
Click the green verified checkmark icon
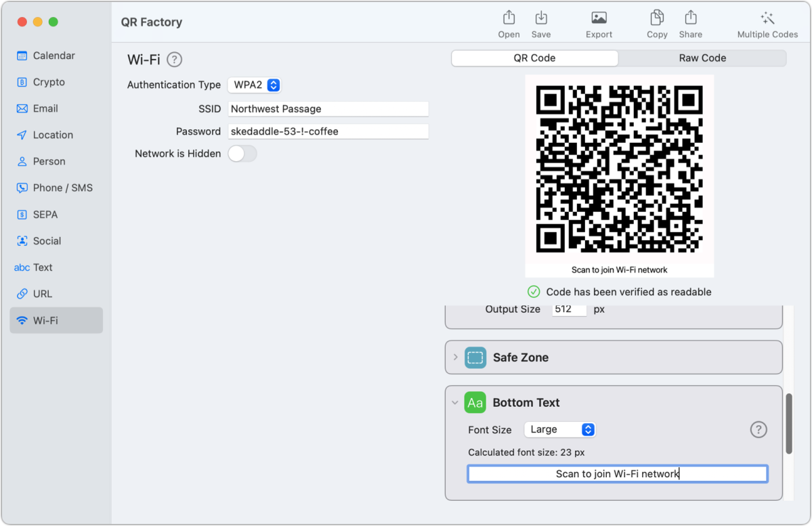pyautogui.click(x=534, y=292)
